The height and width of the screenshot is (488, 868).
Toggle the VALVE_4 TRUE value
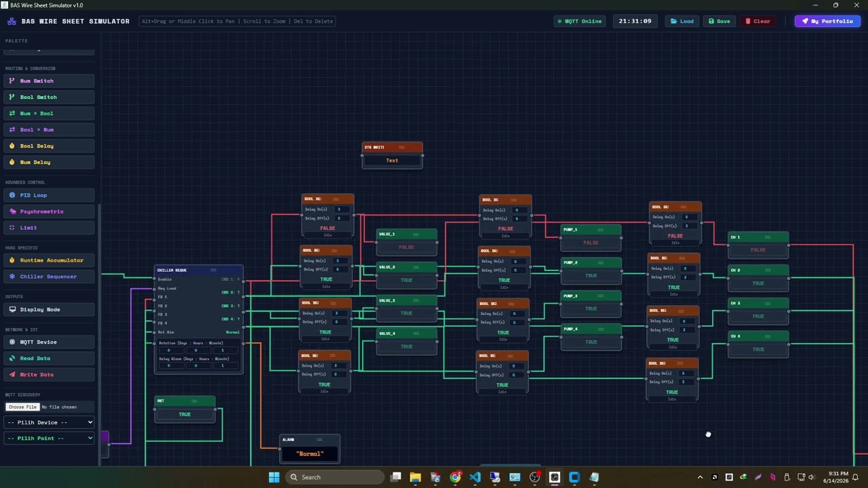(406, 346)
